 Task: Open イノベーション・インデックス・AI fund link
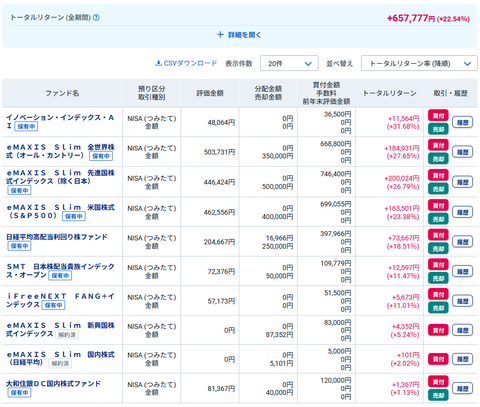60,121
